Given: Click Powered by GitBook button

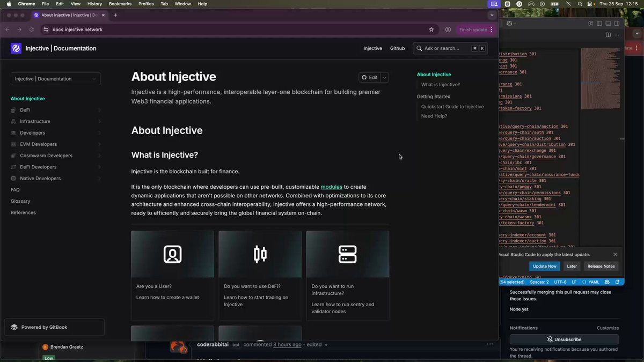Looking at the screenshot, I should (54, 327).
